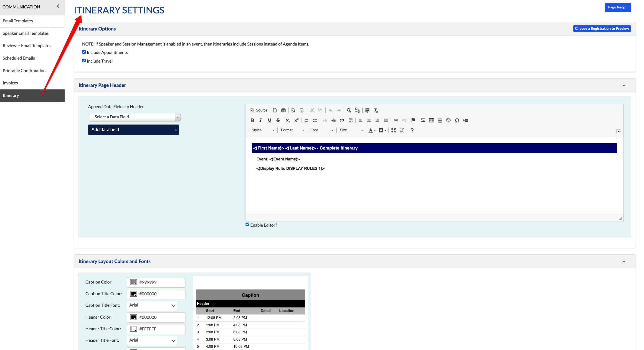Insert a table via the toolbar icon
This screenshot has height=350, width=644.
(431, 120)
